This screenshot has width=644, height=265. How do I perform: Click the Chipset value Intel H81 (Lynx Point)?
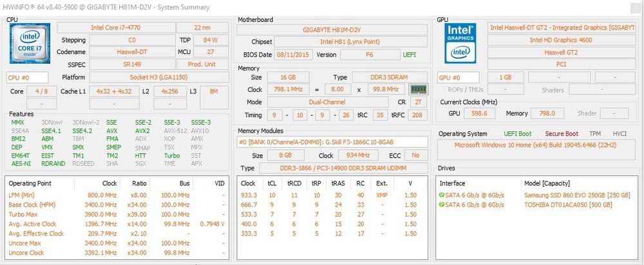coord(350,42)
